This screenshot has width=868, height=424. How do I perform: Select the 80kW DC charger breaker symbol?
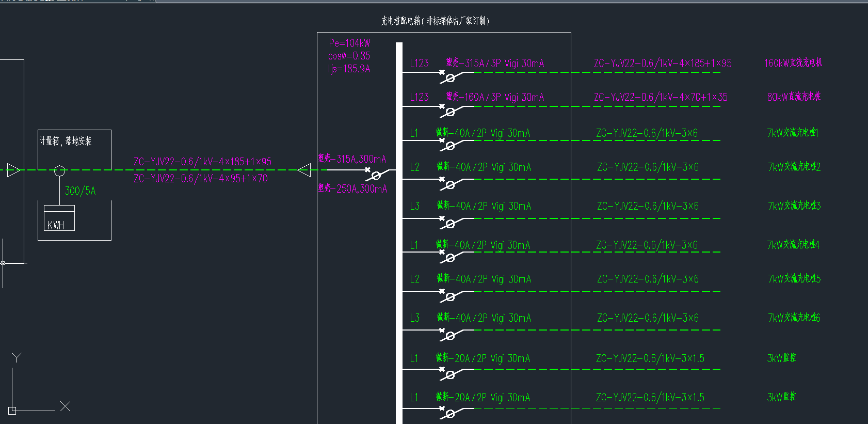point(449,111)
